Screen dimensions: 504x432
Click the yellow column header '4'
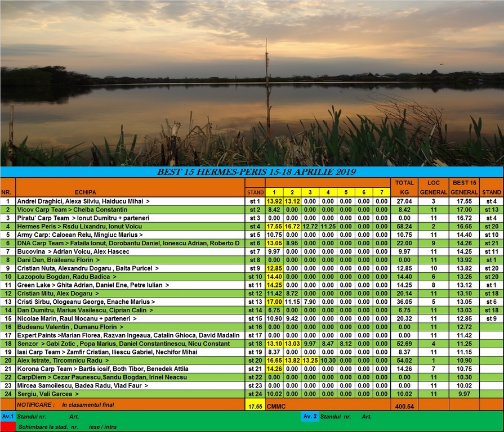tap(328, 192)
